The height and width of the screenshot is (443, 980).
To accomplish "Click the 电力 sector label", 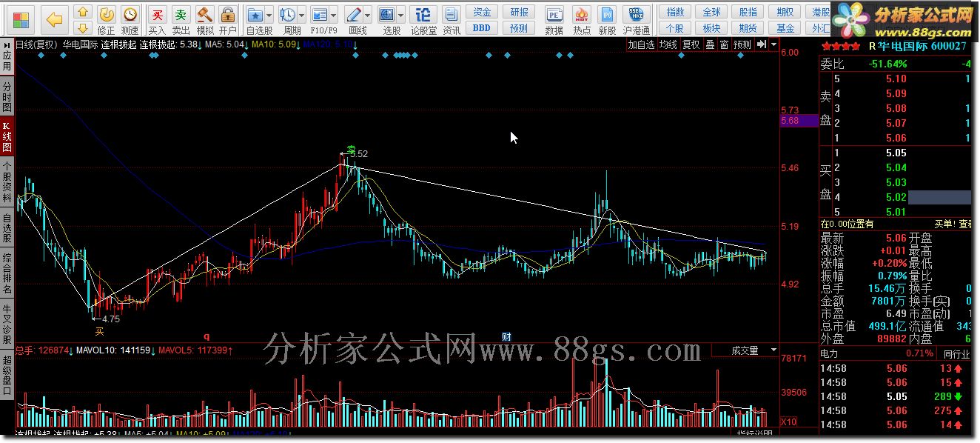I will 829,355.
